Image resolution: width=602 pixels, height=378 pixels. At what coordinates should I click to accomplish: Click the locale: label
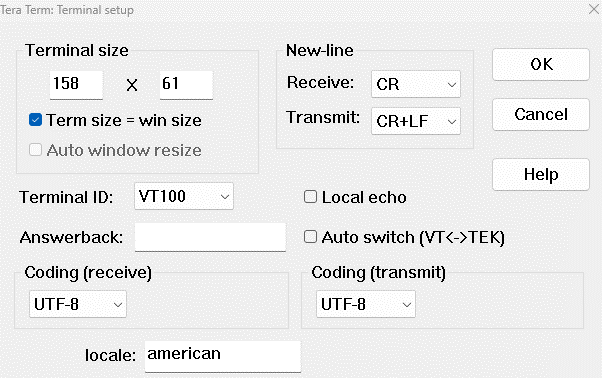(111, 355)
